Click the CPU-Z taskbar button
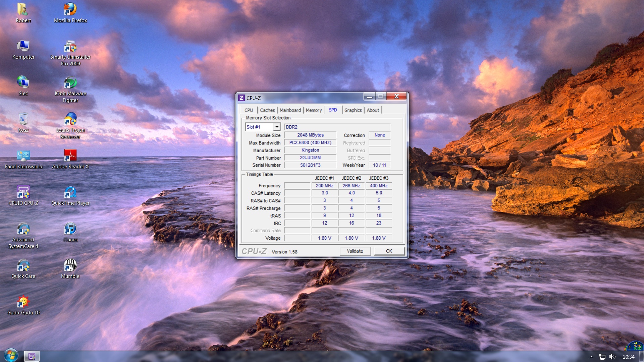This screenshot has width=644, height=362. [32, 356]
